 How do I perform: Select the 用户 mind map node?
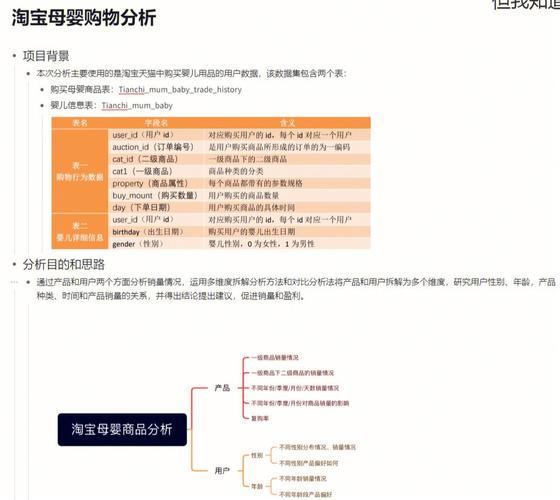pyautogui.click(x=222, y=471)
